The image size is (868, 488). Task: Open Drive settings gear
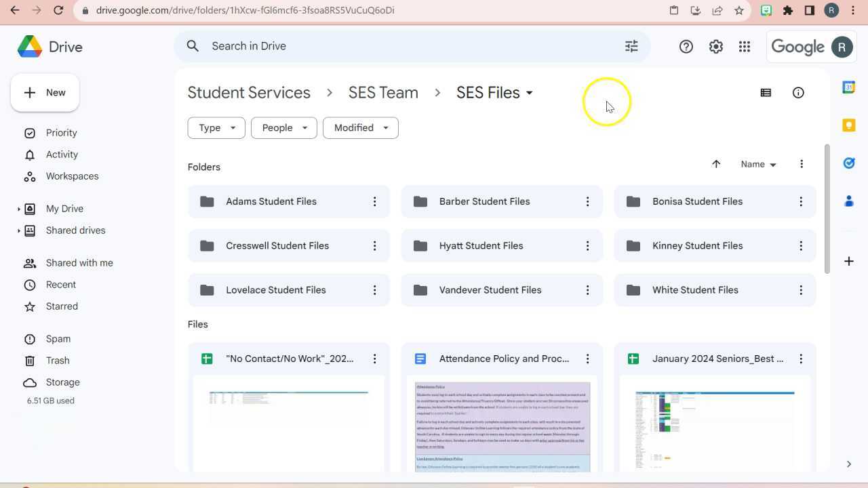[x=715, y=46]
